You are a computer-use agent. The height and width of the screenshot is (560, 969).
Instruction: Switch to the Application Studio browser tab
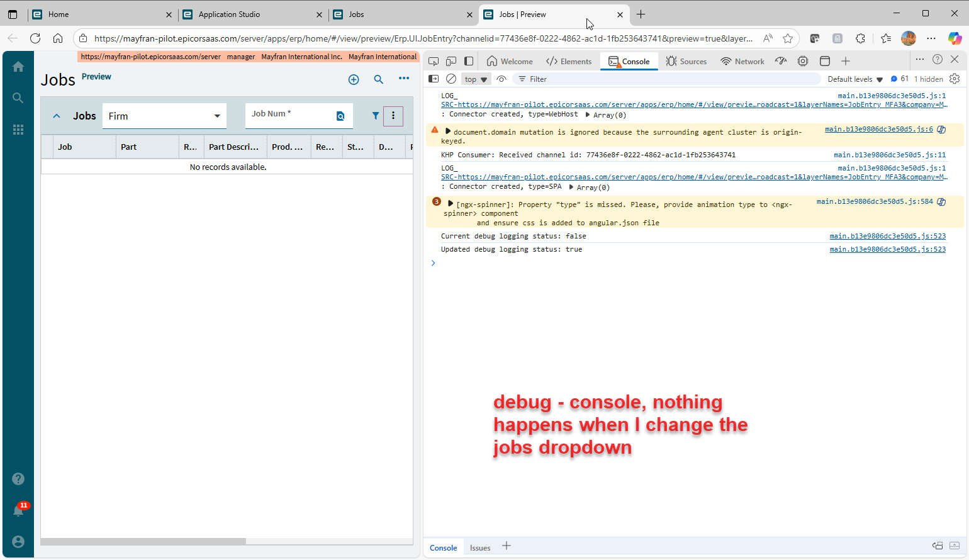pyautogui.click(x=252, y=14)
